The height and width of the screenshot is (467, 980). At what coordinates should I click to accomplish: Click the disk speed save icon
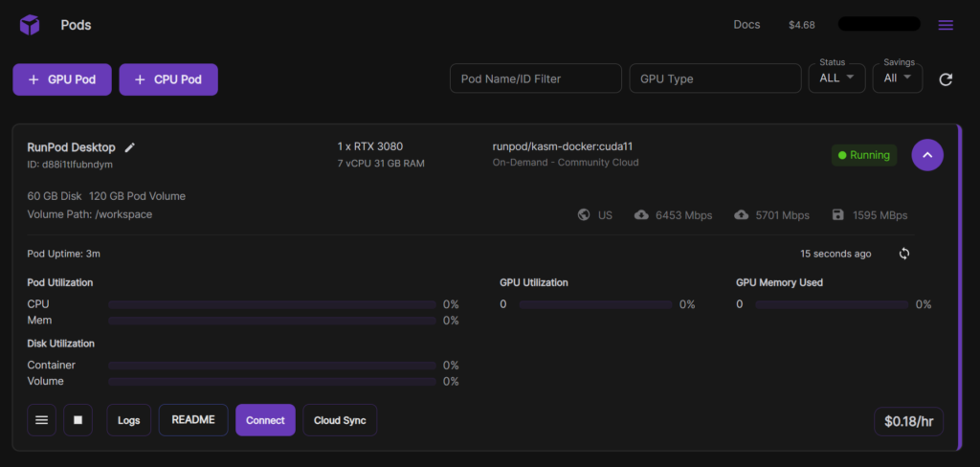pyautogui.click(x=838, y=215)
